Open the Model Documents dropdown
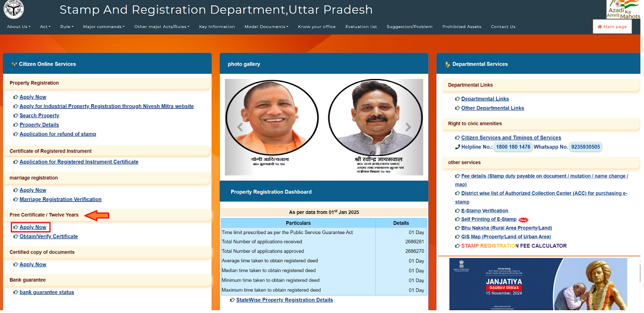644x313 pixels. coord(266,27)
